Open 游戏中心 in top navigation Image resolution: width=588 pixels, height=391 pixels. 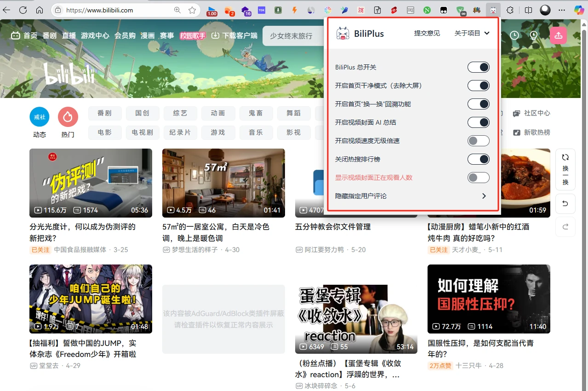95,35
